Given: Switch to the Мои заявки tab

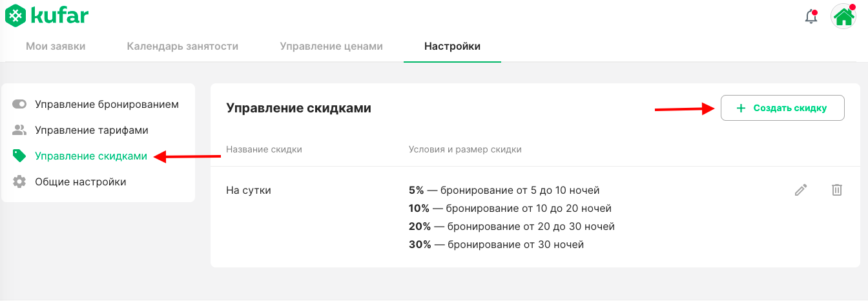Looking at the screenshot, I should pyautogui.click(x=56, y=46).
